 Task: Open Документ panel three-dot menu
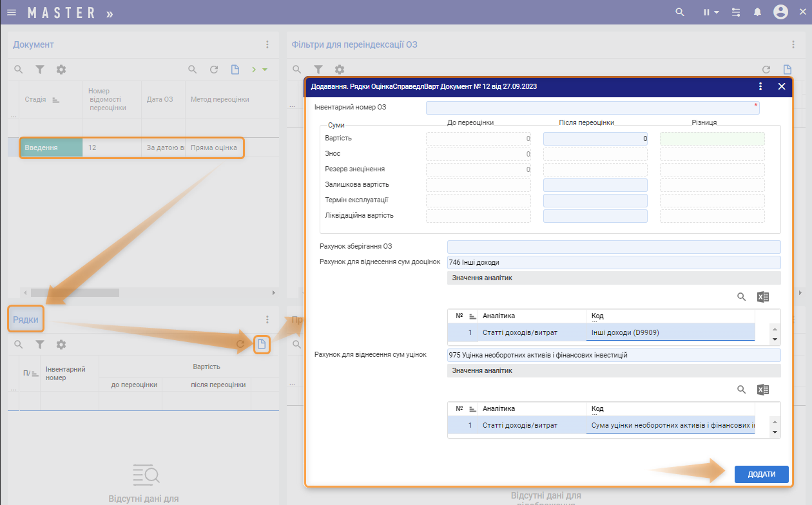(x=267, y=44)
